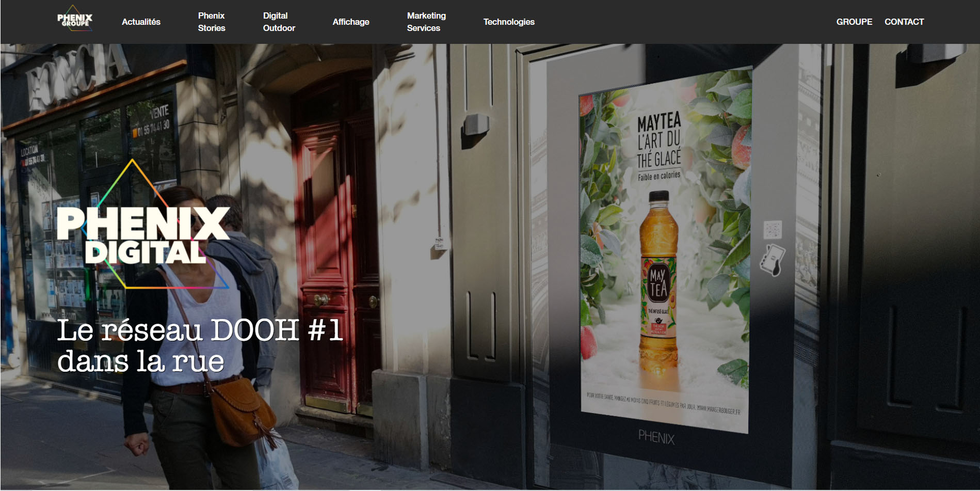The width and height of the screenshot is (980, 491).
Task: Open the Phenix Stories section
Action: 212,22
